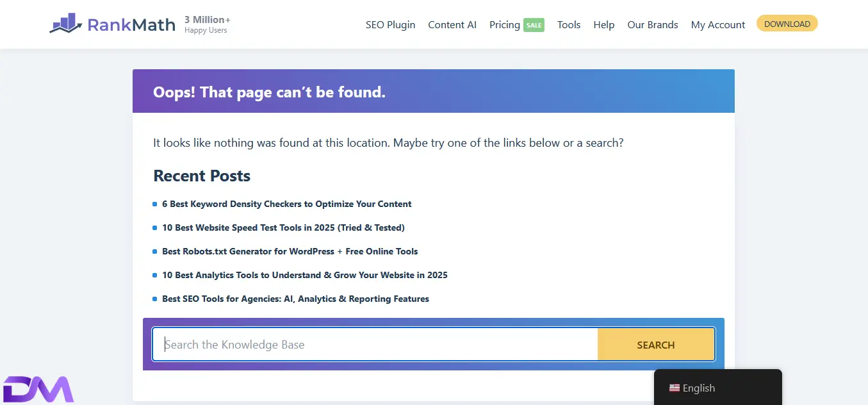Expand the Tools menu

[x=568, y=24]
